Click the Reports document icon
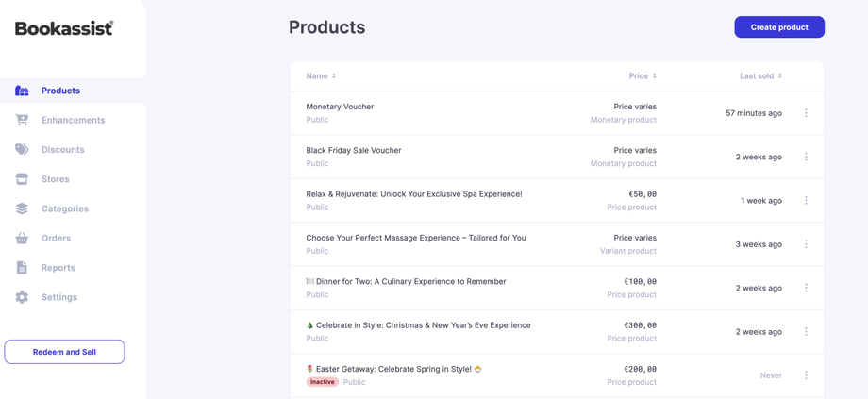This screenshot has width=868, height=399. point(22,268)
